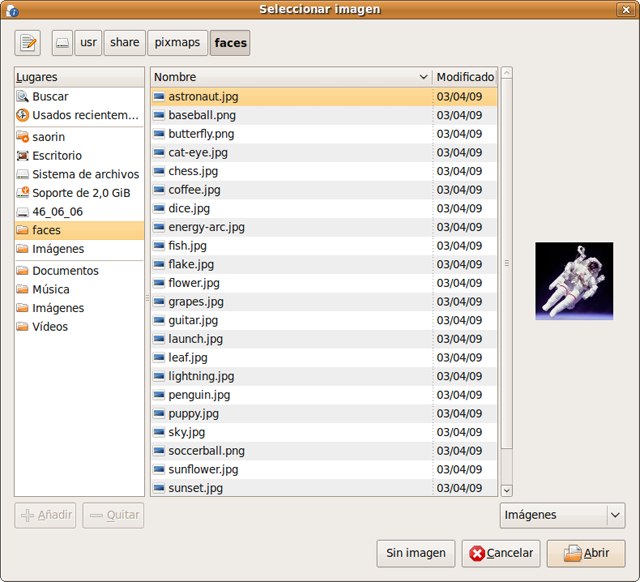Click the root drive icon in path bar
The width and height of the screenshot is (640, 582).
pos(62,43)
